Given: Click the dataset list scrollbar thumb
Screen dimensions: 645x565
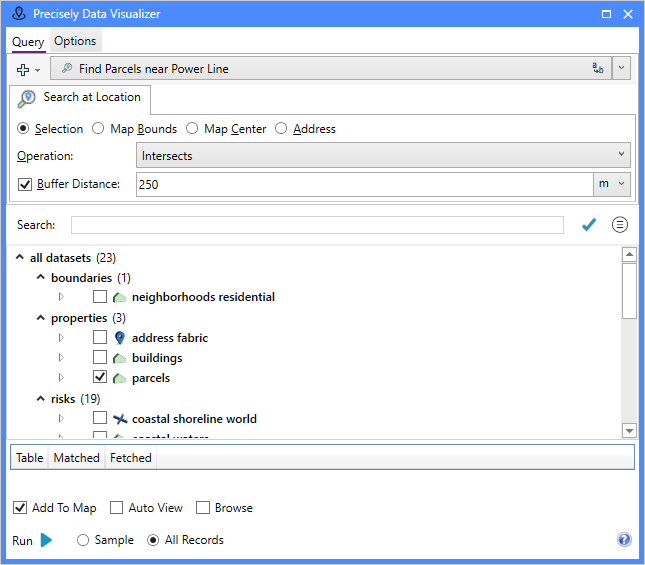Looking at the screenshot, I should [x=629, y=291].
